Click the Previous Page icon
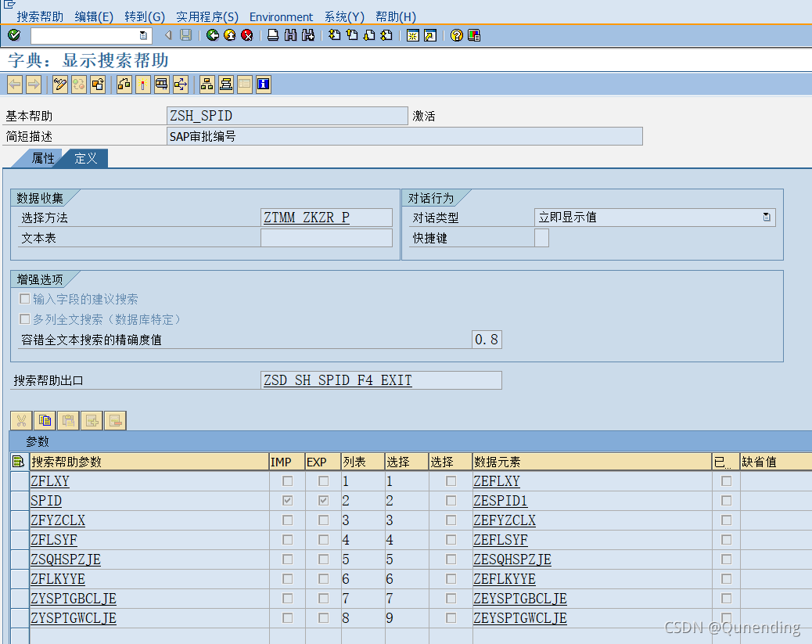Viewport: 812px width, 644px height. [x=352, y=35]
